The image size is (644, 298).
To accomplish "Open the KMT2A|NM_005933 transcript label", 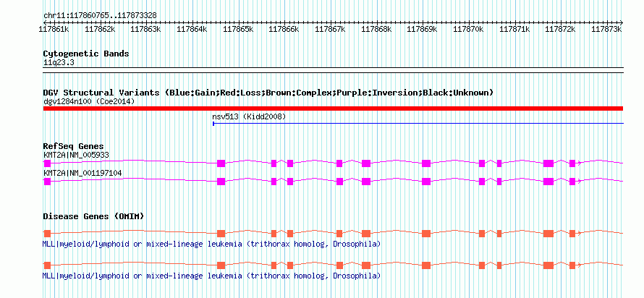I will [76, 155].
